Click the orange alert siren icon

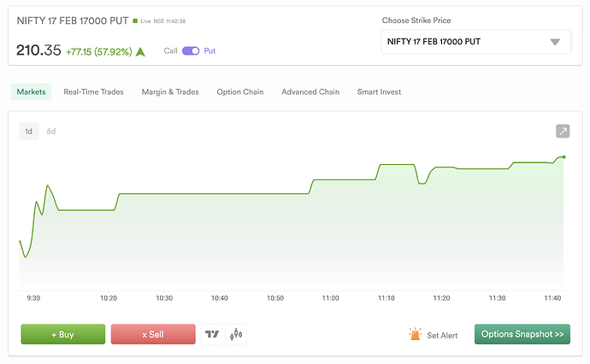pyautogui.click(x=415, y=334)
